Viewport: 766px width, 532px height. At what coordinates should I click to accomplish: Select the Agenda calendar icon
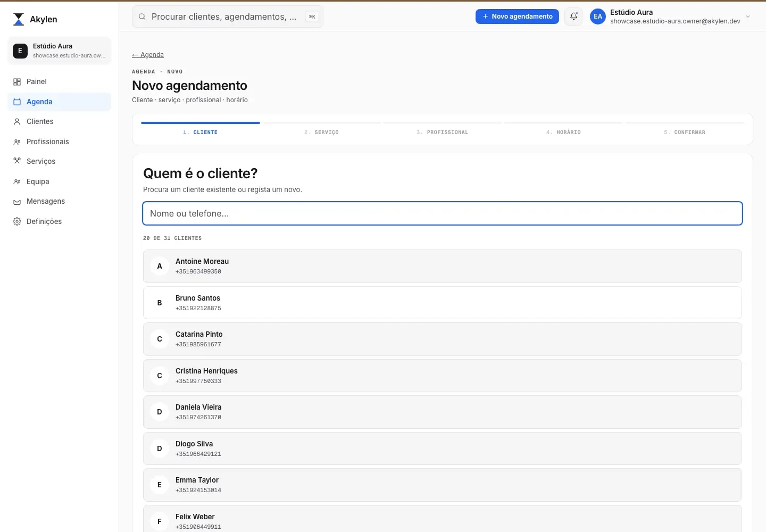click(x=17, y=102)
